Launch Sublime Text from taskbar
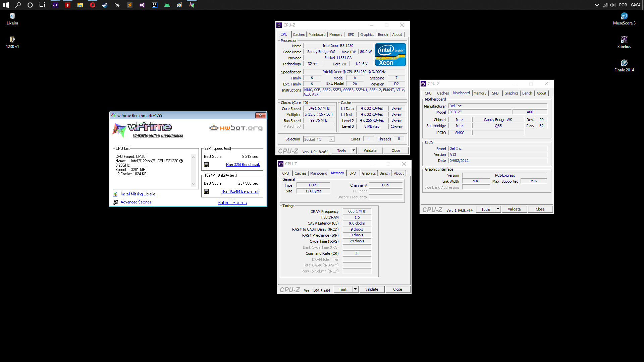This screenshot has width=644, height=362. (x=130, y=5)
